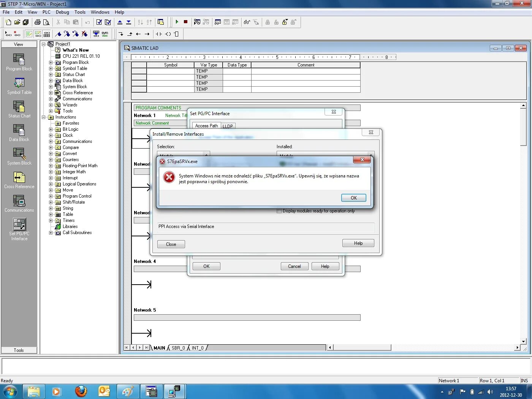Click Help in Install/Remove Interfaces dialog
The width and height of the screenshot is (532, 399).
coord(358,243)
